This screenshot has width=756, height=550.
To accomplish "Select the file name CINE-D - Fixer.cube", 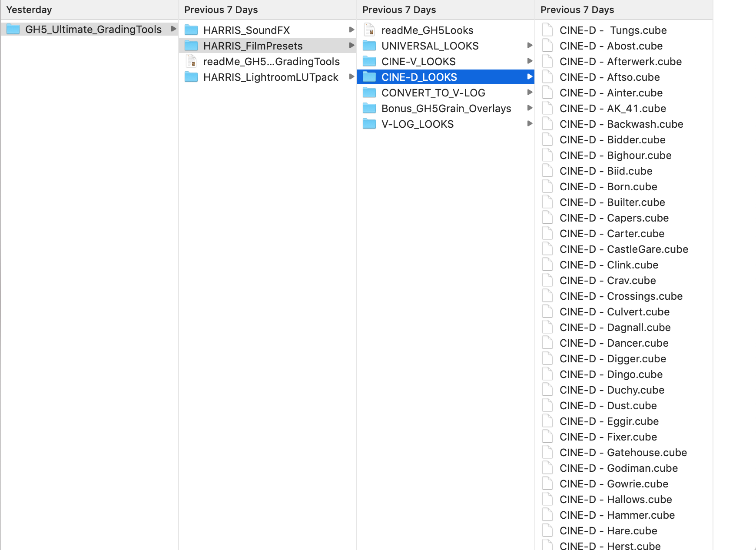I will click(608, 437).
